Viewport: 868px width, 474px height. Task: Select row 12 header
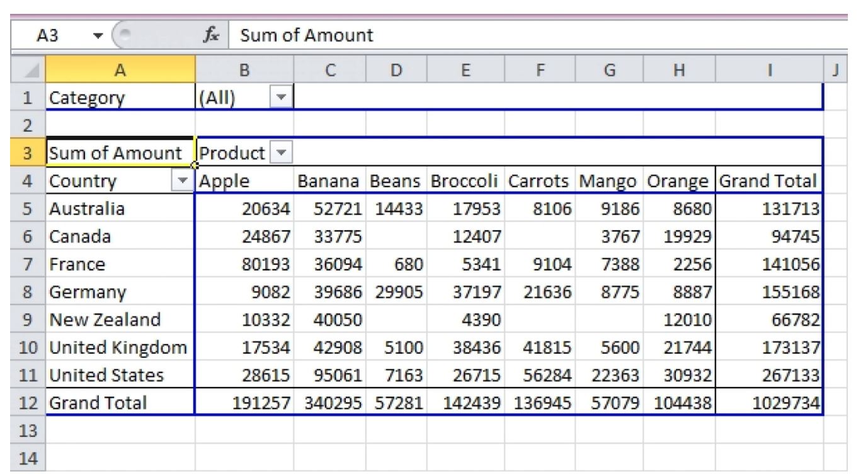28,403
